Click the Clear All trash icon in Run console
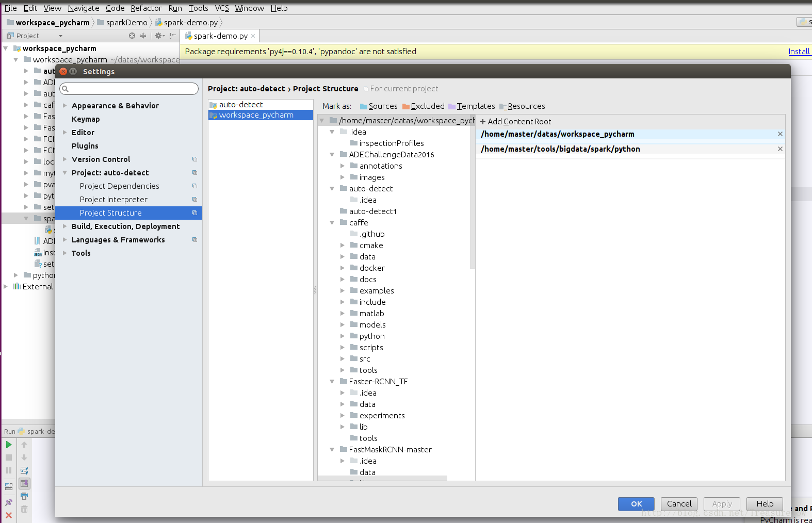The image size is (812, 523). [24, 509]
